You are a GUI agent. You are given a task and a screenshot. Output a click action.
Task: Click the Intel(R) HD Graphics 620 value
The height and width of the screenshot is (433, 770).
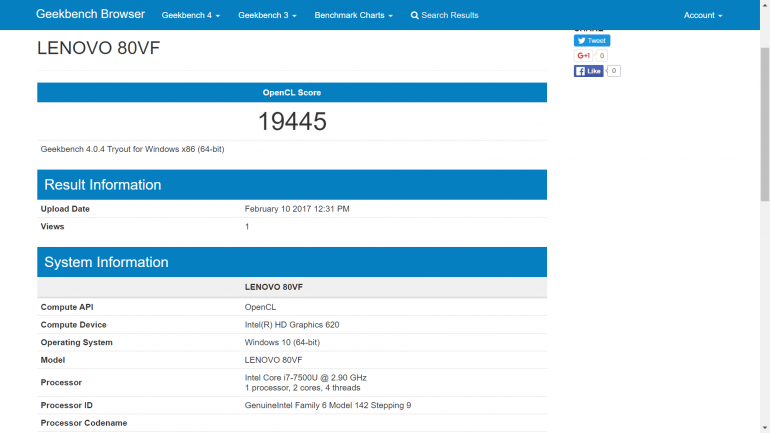[x=292, y=325]
